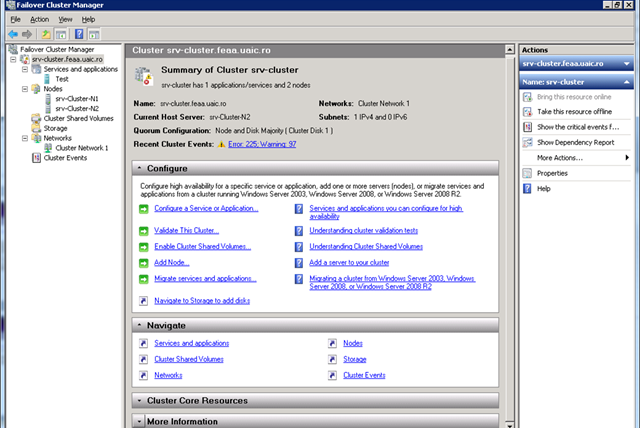640x428 pixels.
Task: Click the Show Dependency Report icon
Action: coord(528,143)
